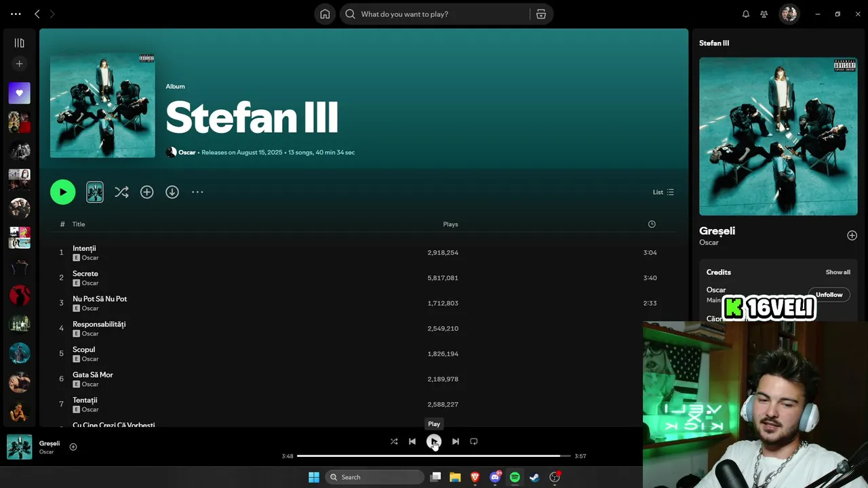The image size is (868, 488).
Task: Click the Windows taskbar Search box
Action: pos(374,477)
